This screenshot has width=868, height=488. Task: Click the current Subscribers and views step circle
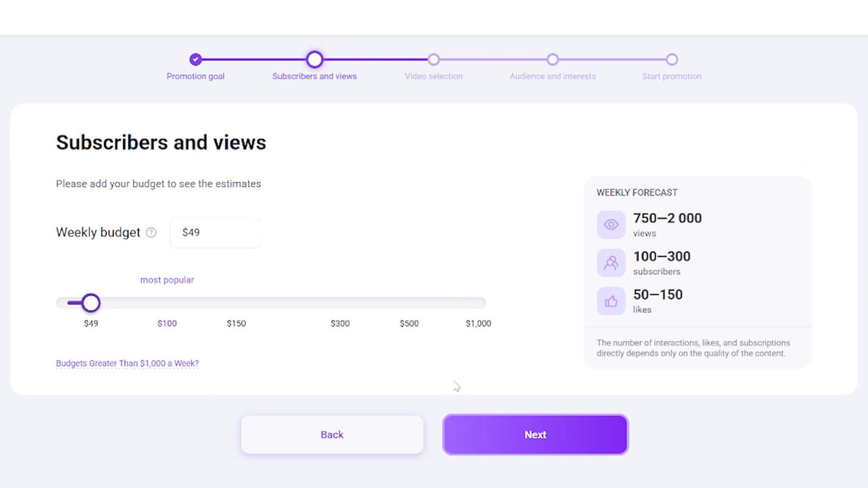pyautogui.click(x=315, y=59)
